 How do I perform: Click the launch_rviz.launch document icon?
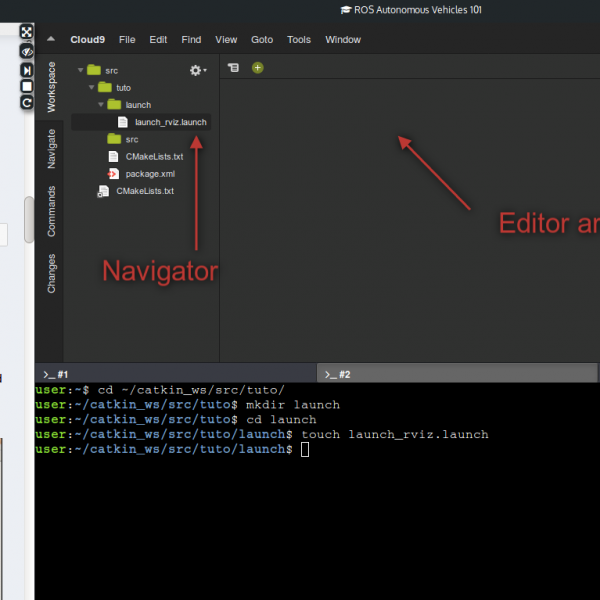[122, 122]
